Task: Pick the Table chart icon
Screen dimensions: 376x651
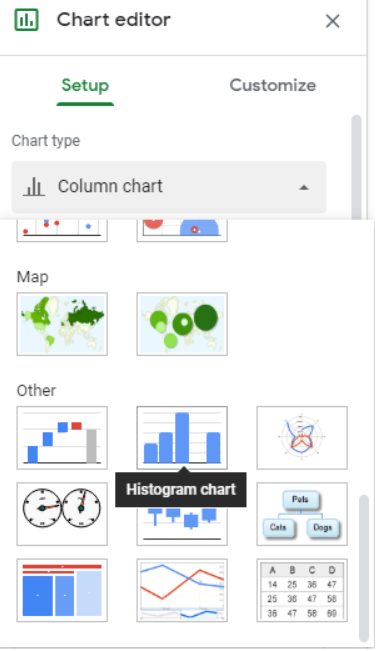Action: click(302, 590)
